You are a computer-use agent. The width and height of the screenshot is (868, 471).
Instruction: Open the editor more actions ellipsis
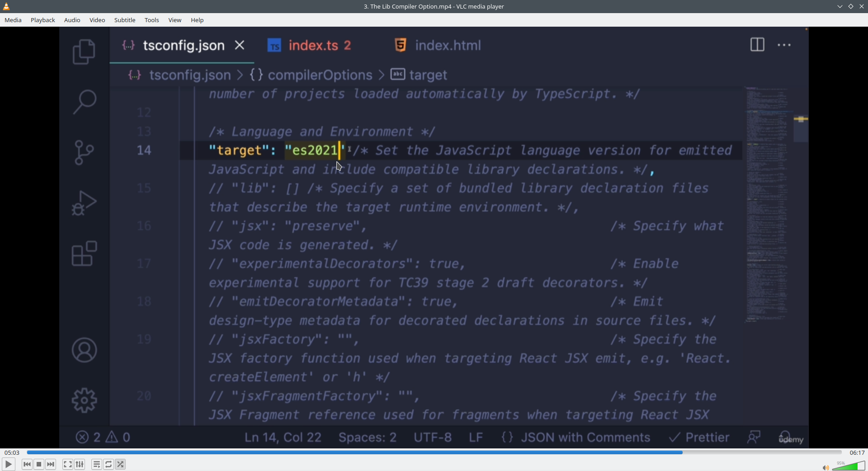pyautogui.click(x=784, y=45)
